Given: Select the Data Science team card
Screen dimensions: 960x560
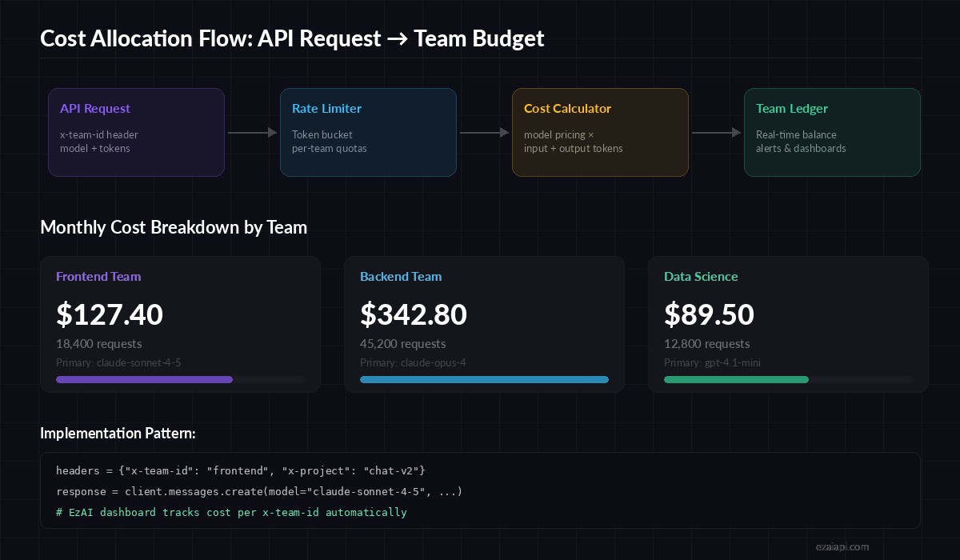Looking at the screenshot, I should (788, 324).
